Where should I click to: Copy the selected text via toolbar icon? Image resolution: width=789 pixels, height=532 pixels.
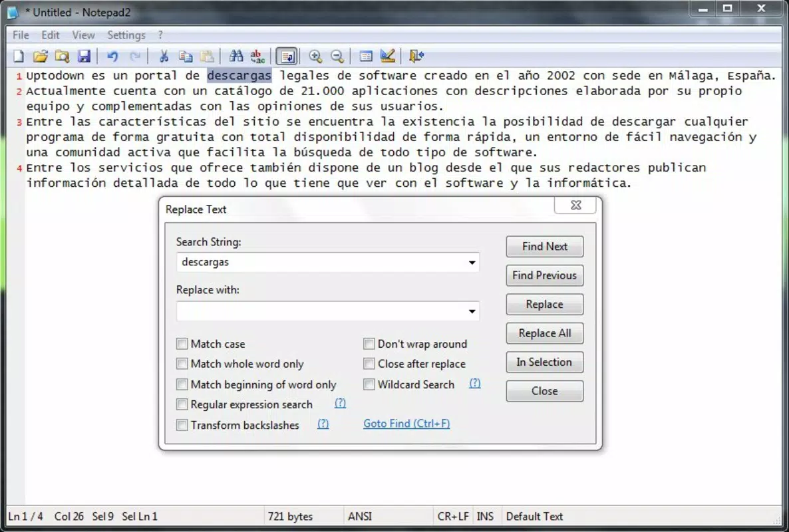click(x=186, y=56)
